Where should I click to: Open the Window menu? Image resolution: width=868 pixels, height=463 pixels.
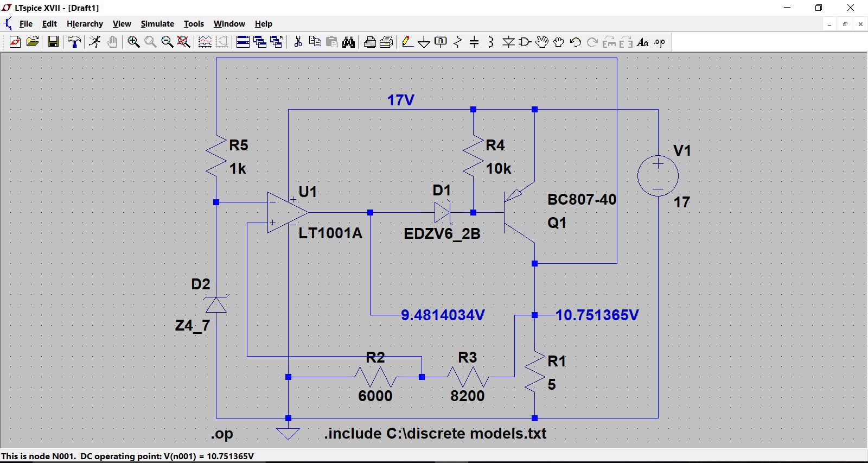tap(229, 24)
